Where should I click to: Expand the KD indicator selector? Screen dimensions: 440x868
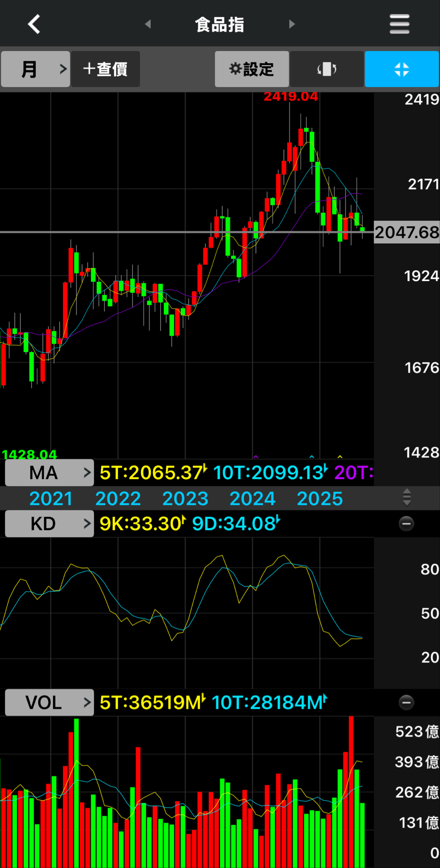point(49,524)
